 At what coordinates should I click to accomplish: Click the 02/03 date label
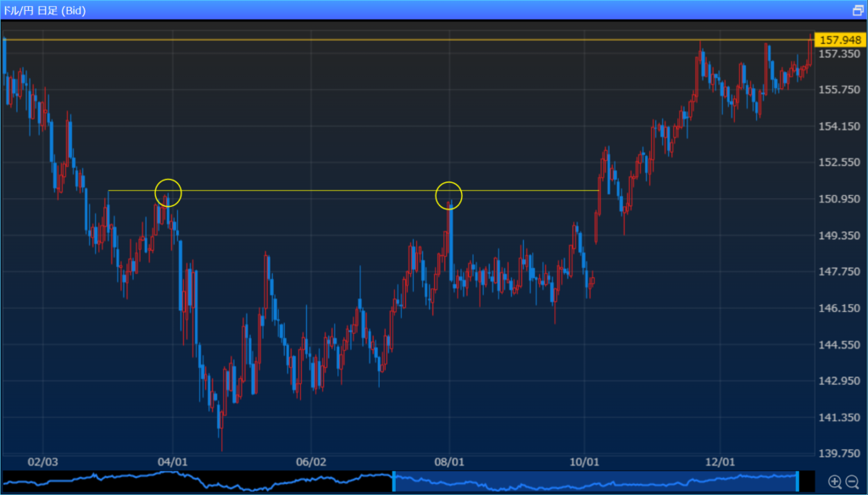coord(42,462)
